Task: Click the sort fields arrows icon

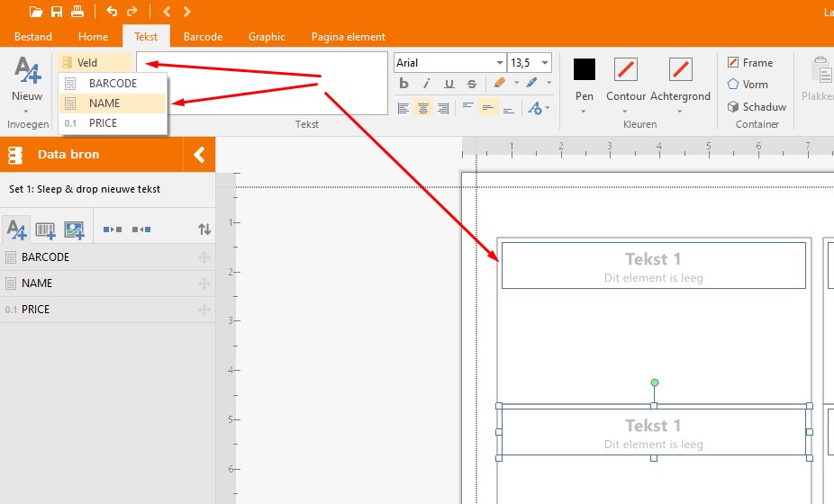Action: 204,230
